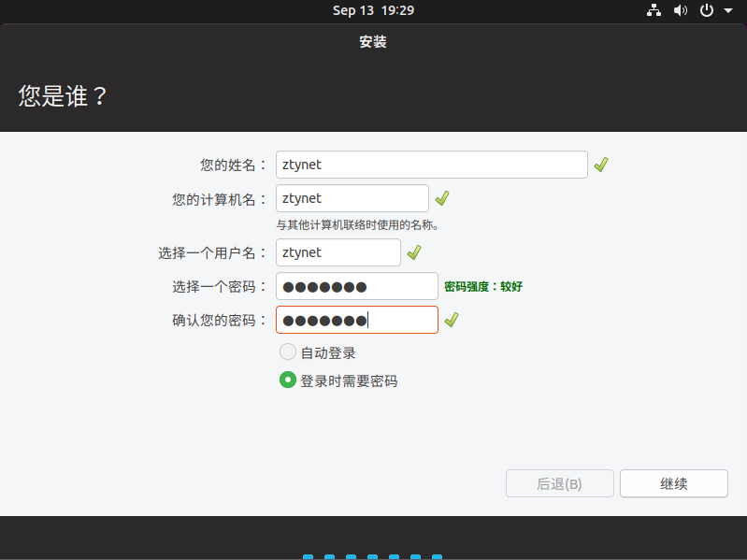Select the 自动登录 radio button
The image size is (747, 560).
(x=288, y=352)
